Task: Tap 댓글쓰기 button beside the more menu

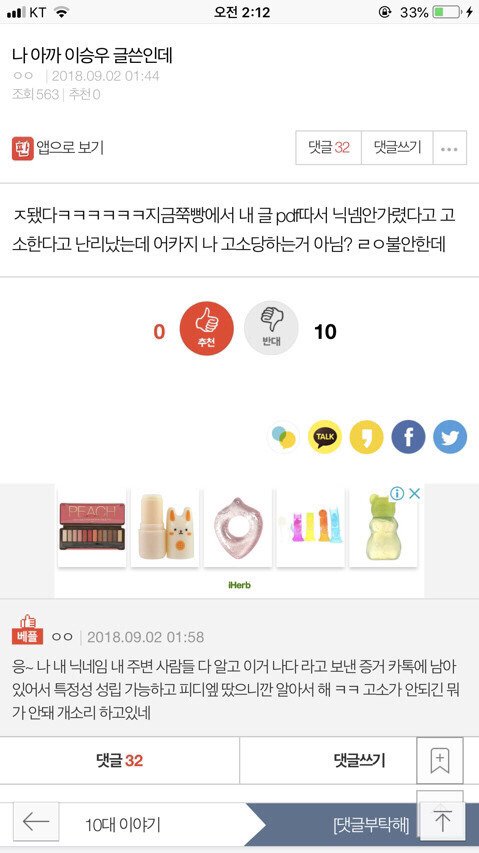Action: pyautogui.click(x=397, y=148)
